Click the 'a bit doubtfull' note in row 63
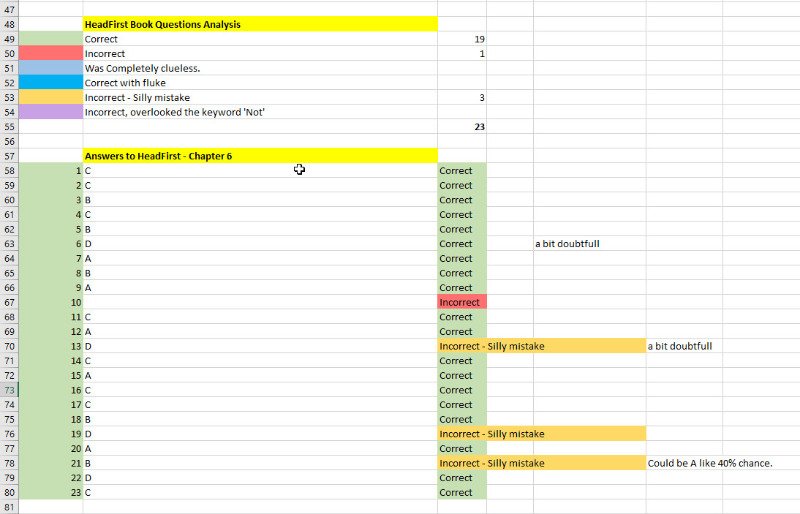The height and width of the screenshot is (514, 800). click(567, 243)
